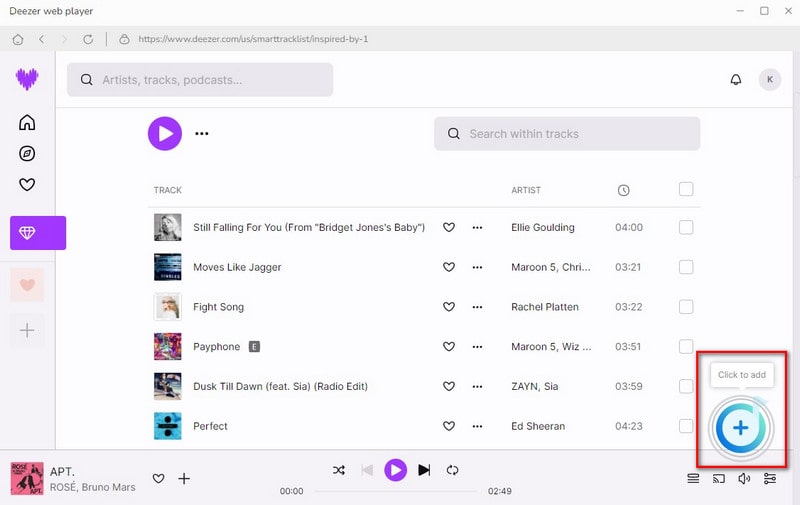Open more options for Still Falling For You
This screenshot has height=505, width=800.
pyautogui.click(x=477, y=228)
